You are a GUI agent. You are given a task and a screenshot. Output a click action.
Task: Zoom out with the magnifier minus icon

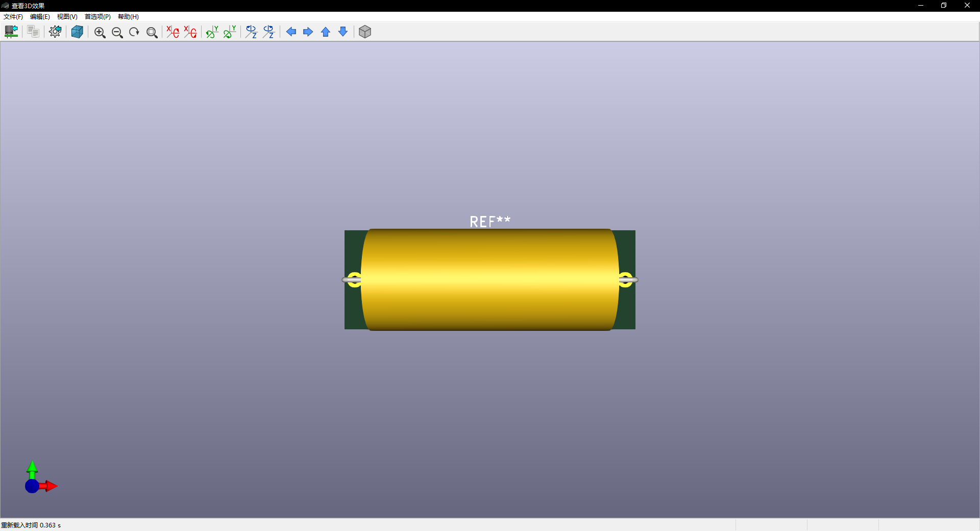coord(117,32)
